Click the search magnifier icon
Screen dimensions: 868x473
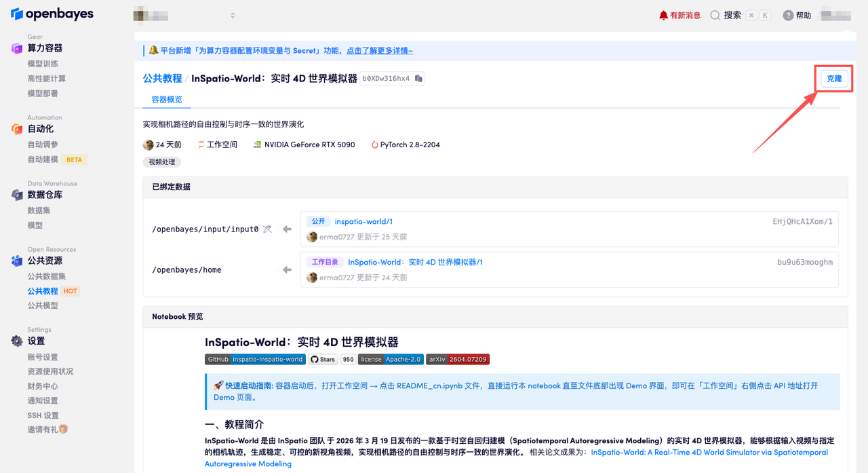tap(715, 15)
